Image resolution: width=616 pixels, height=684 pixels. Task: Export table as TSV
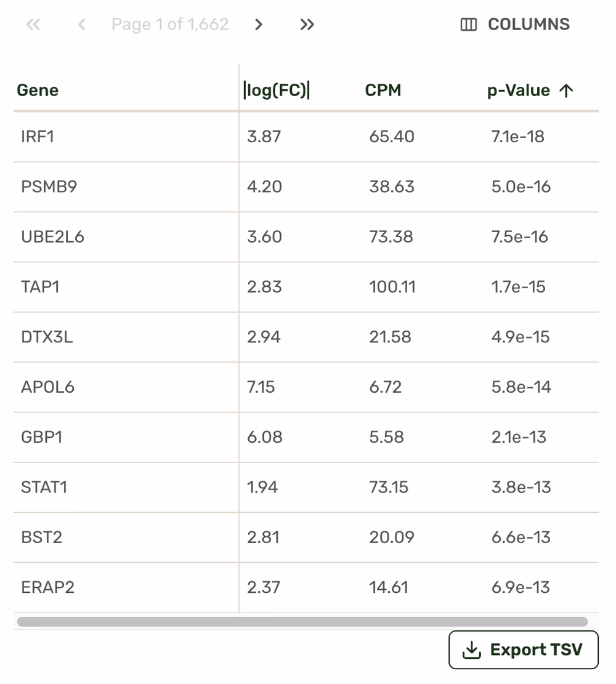click(x=524, y=650)
